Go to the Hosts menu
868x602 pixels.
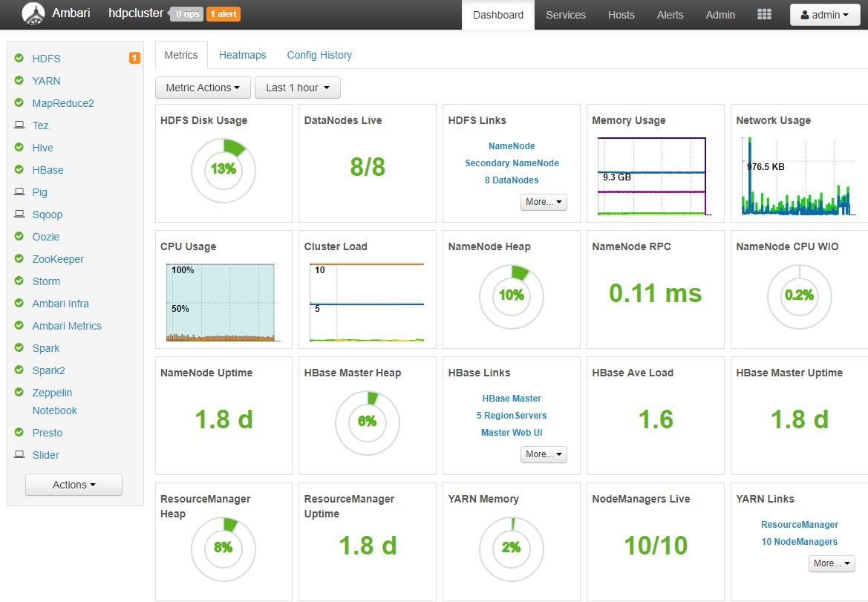pyautogui.click(x=621, y=15)
